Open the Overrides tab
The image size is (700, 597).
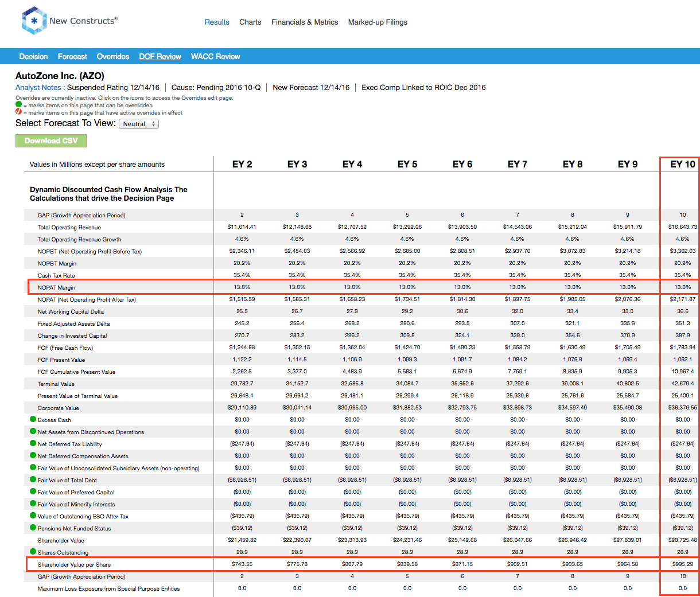point(113,57)
